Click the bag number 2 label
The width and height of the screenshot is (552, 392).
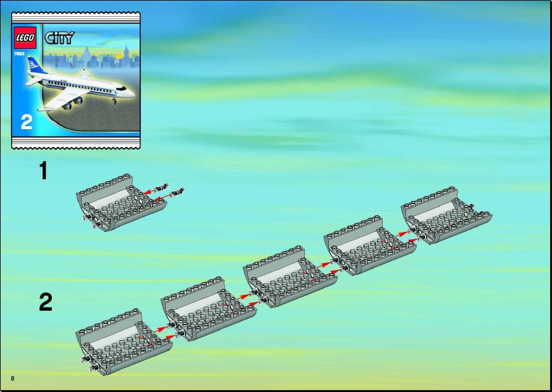click(27, 122)
